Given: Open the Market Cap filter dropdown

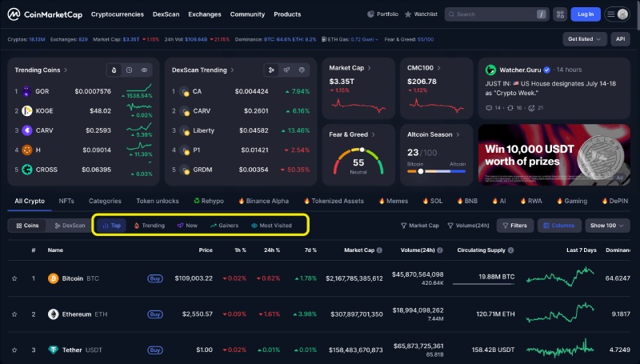Looking at the screenshot, I should point(419,226).
